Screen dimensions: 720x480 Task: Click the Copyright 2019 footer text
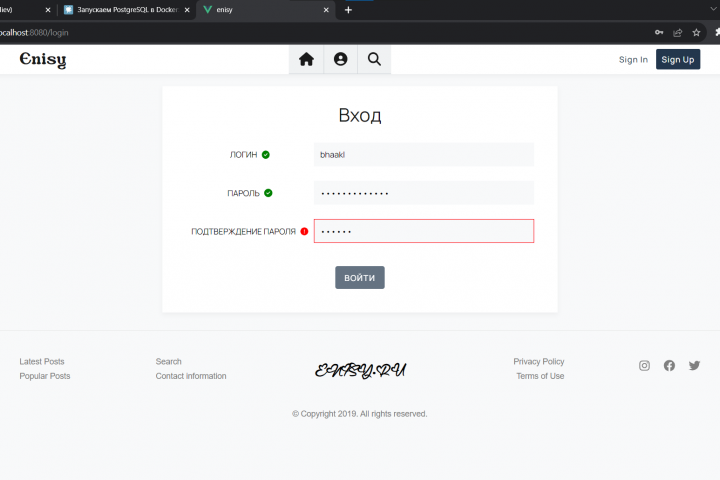[x=360, y=414]
